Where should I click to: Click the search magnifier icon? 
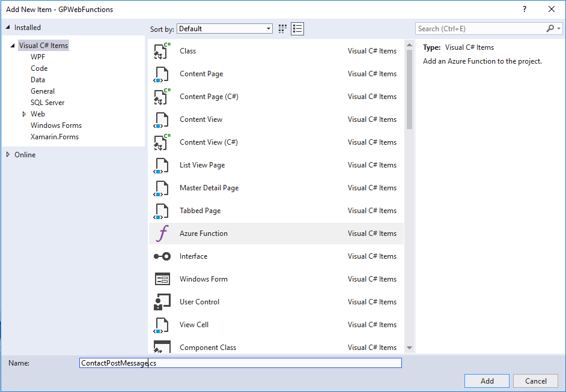[x=550, y=28]
